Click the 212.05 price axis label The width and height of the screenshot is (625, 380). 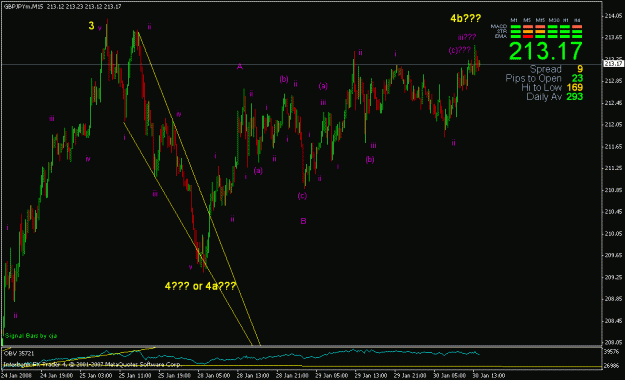[x=613, y=124]
